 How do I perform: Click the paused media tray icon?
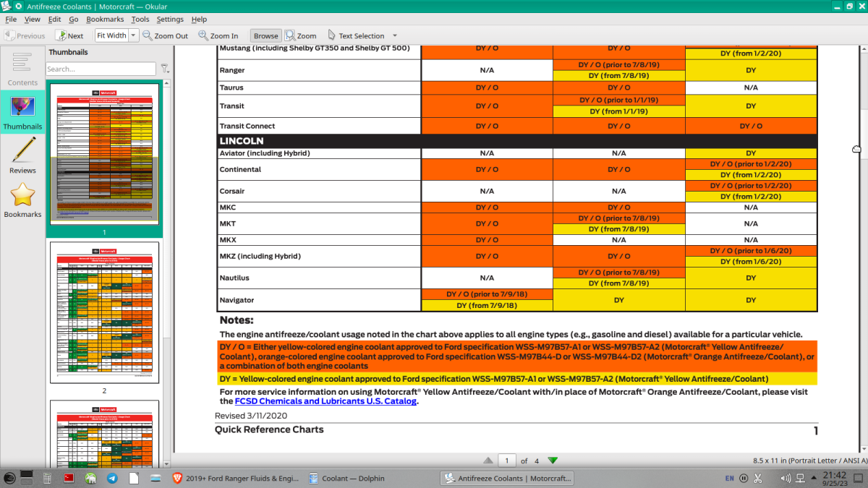tap(744, 478)
